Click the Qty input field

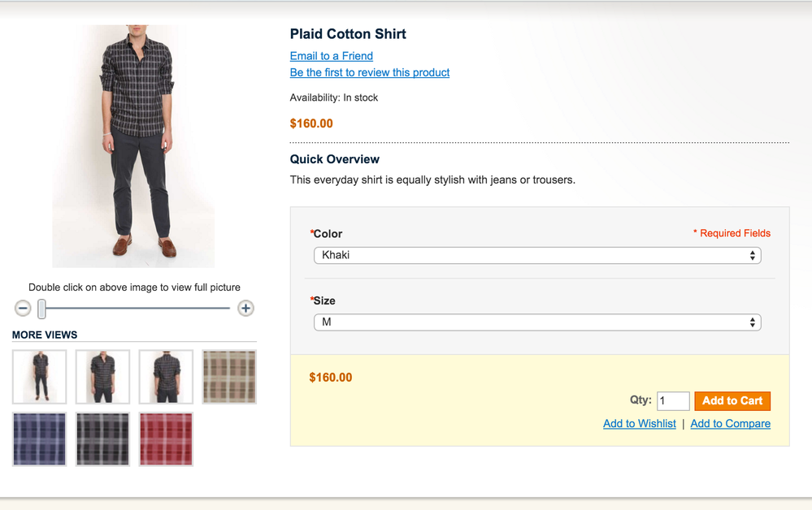click(x=673, y=400)
